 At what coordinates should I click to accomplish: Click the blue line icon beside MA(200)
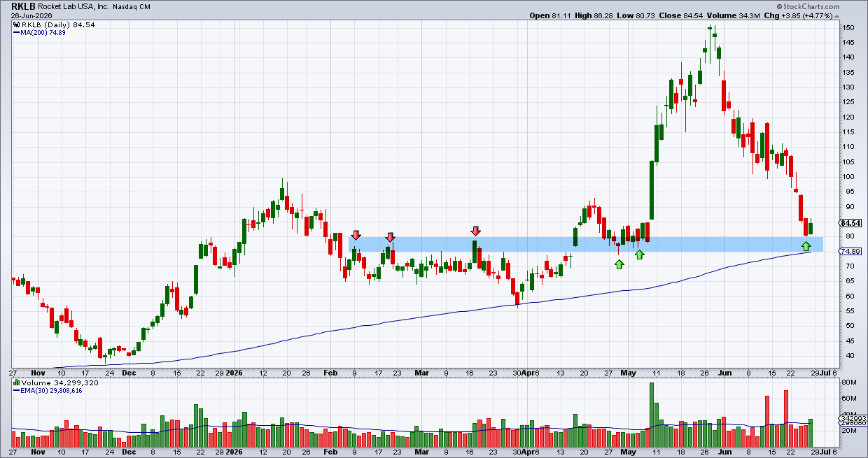coord(17,32)
